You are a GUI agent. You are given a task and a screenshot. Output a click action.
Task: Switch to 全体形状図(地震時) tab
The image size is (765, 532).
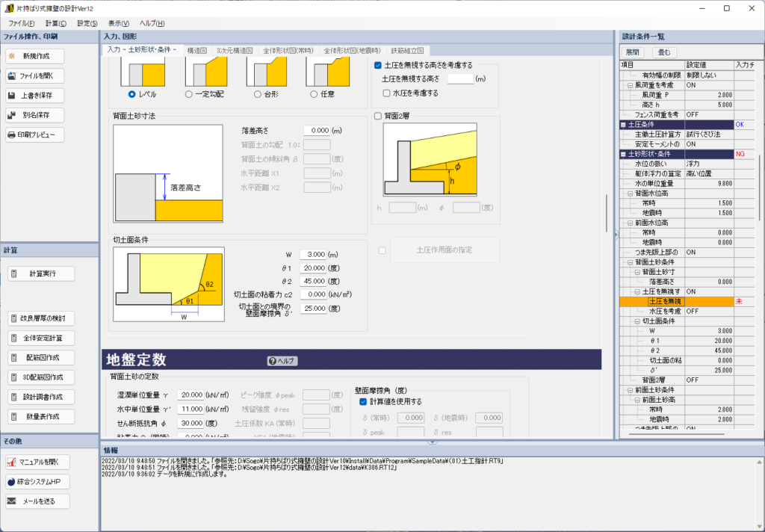tap(353, 50)
